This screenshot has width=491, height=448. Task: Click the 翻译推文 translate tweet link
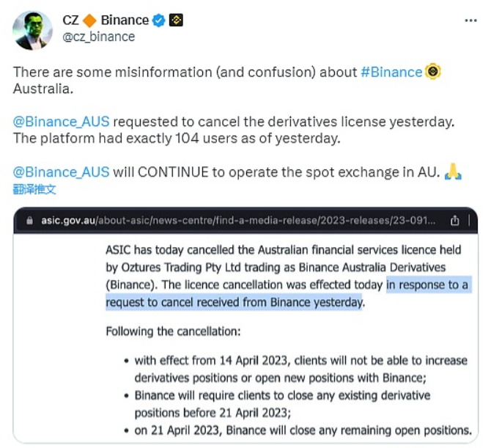click(34, 189)
